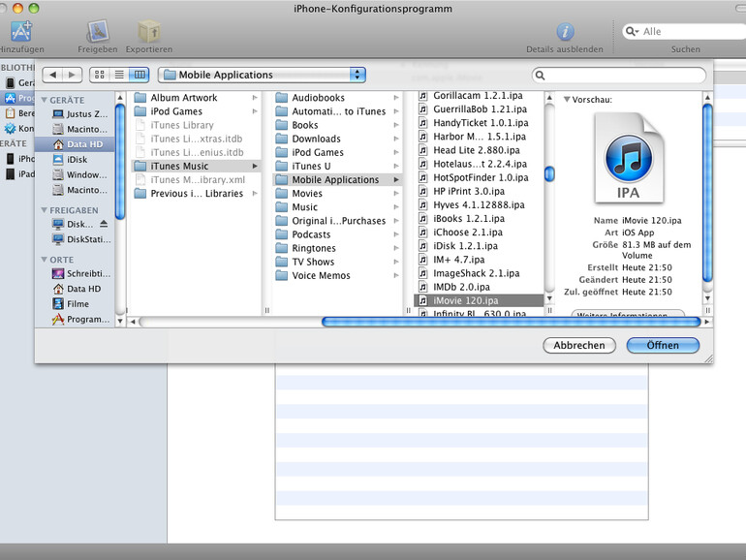Select the Podcasts folder

[x=311, y=234]
